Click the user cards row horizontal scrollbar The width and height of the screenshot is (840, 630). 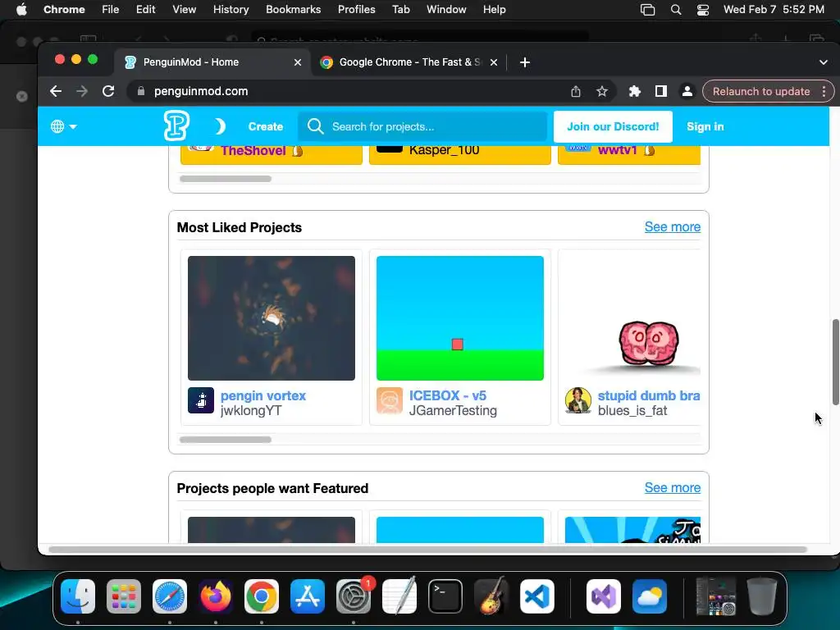click(226, 178)
